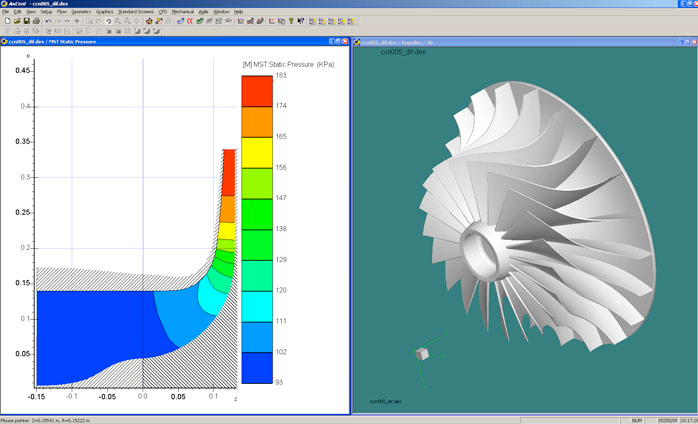Click the red 174–183 KPa legend band
This screenshot has height=424, width=698.
pos(257,91)
